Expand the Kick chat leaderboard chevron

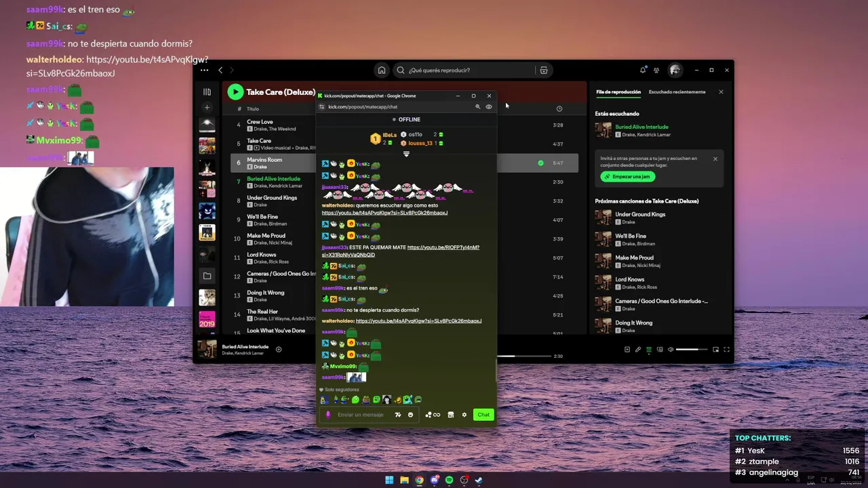(x=406, y=154)
